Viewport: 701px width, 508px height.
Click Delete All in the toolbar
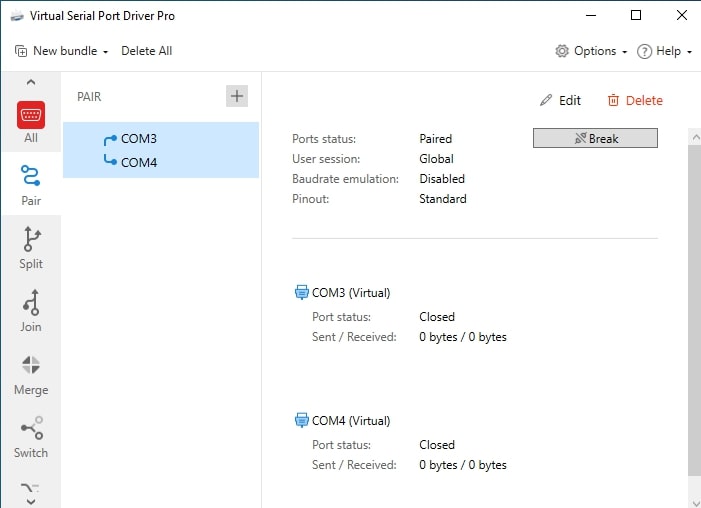coord(147,51)
